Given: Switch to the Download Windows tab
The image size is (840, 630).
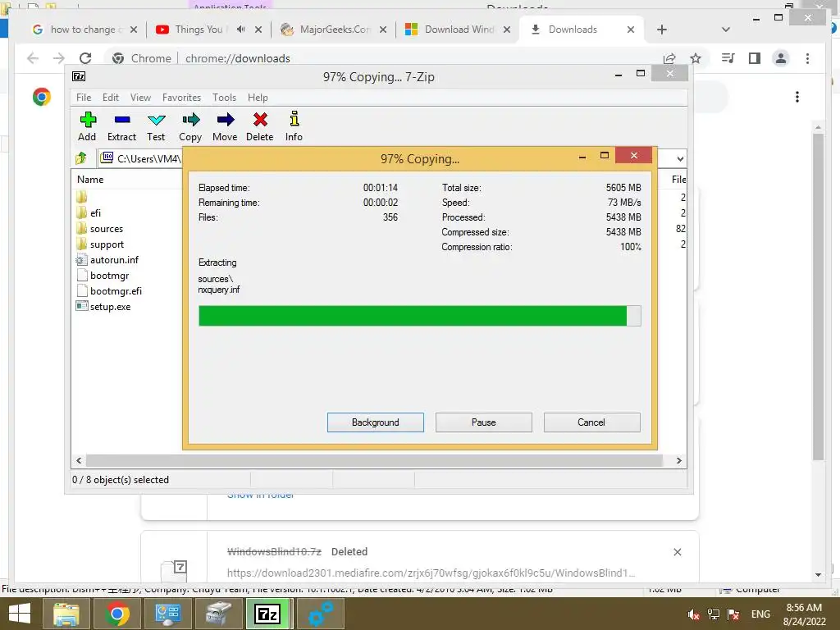Looking at the screenshot, I should pos(457,30).
